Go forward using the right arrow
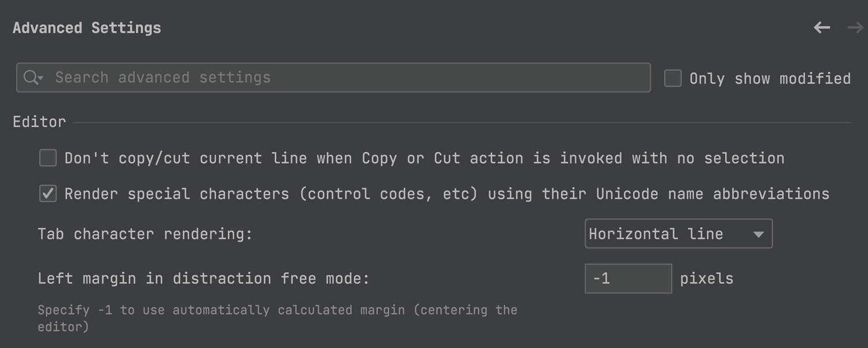Image resolution: width=868 pixels, height=348 pixels. click(855, 28)
